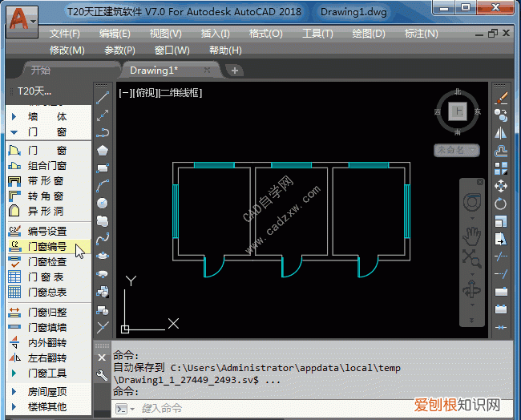Run the 门窗归整 command

click(49, 313)
